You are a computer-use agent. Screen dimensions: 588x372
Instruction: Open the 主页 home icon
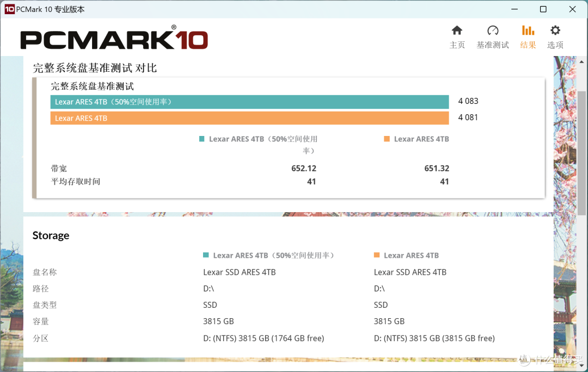457,30
